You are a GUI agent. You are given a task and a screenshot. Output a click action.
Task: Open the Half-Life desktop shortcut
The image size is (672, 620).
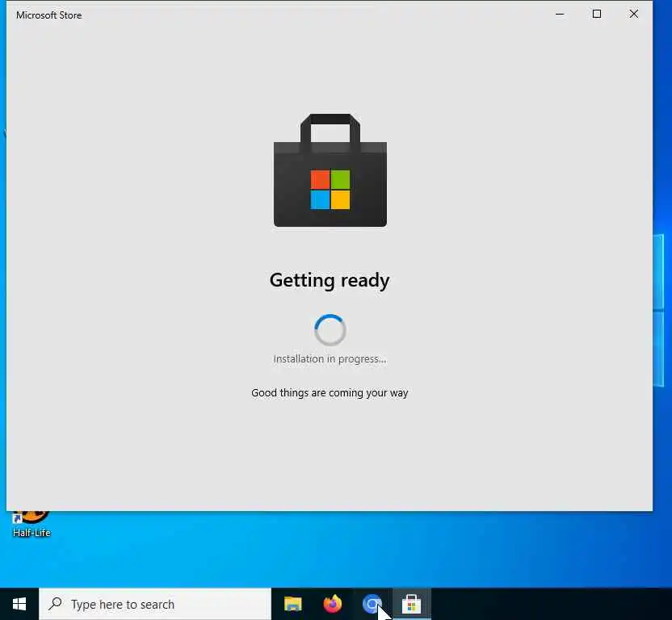(31, 525)
